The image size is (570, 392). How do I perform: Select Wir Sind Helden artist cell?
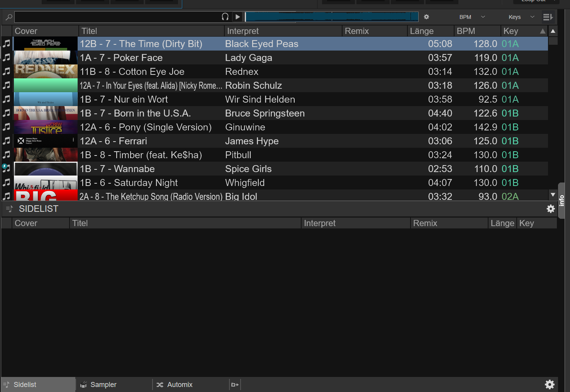(260, 99)
